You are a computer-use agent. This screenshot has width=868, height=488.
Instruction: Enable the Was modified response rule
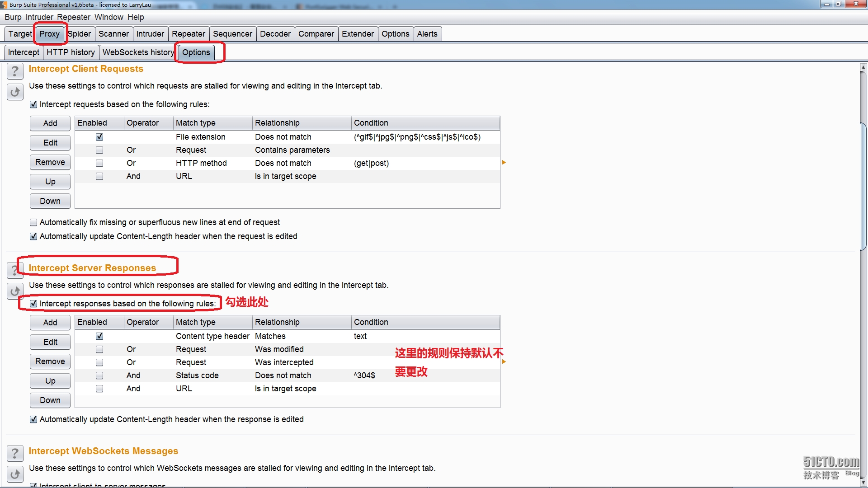point(99,349)
